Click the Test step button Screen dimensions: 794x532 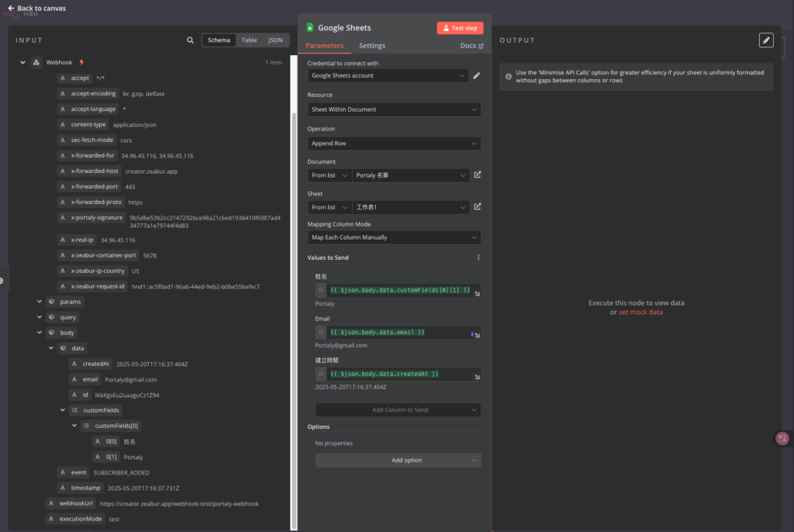[460, 28]
